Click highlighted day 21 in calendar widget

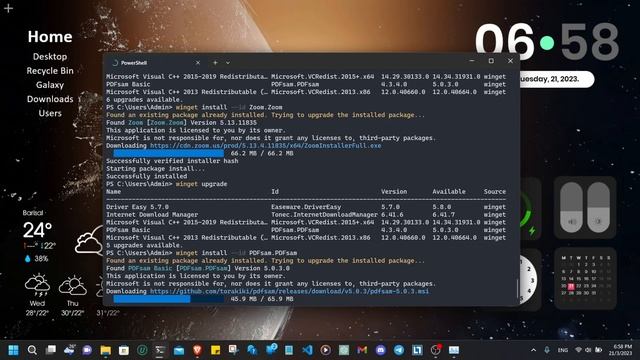(571, 287)
